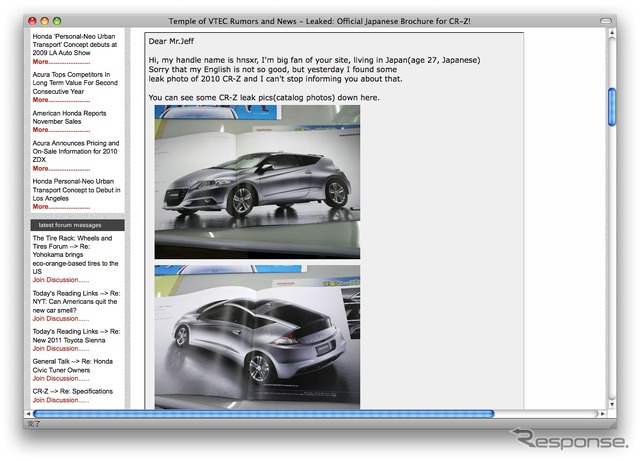Open Honda Personal-Neo Urban Transport Concept to Debut article
Screen dimensions: 640x461
pos(76,190)
